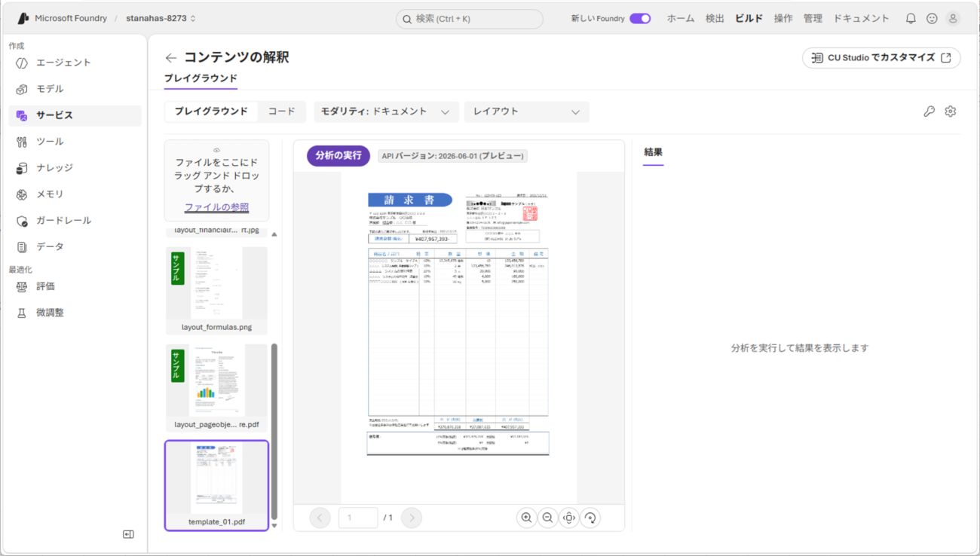This screenshot has height=556, width=980.
Task: Open 管理 in the top navigation
Action: (813, 19)
